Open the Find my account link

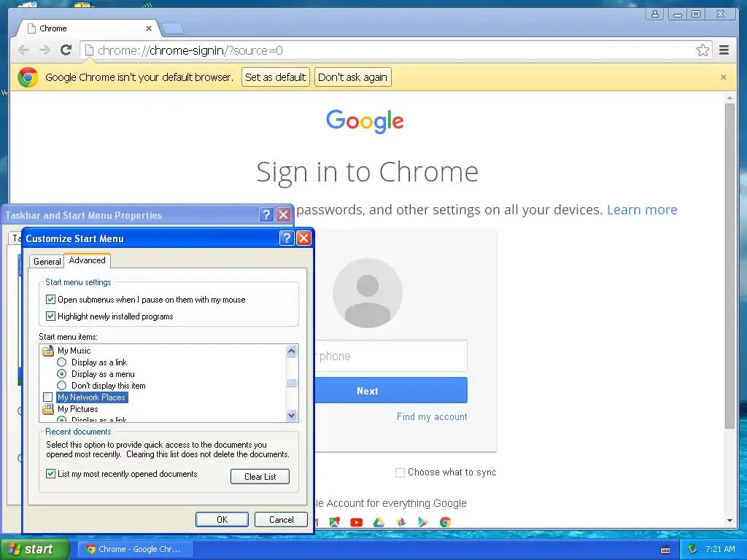[432, 416]
